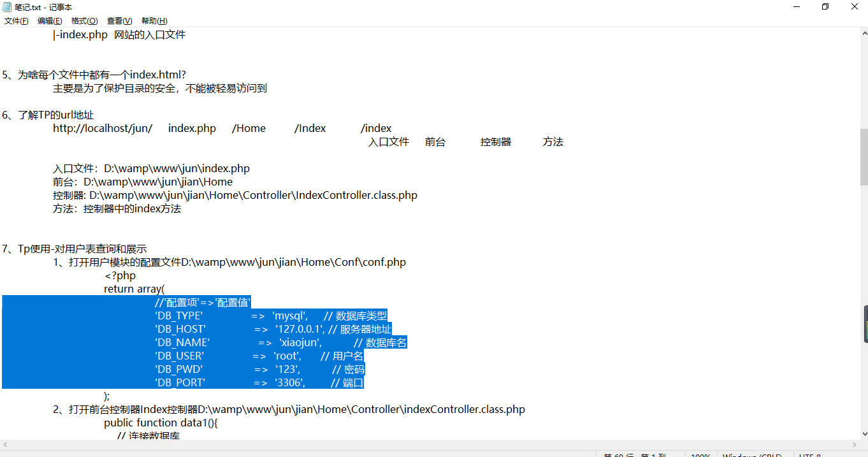This screenshot has height=457, width=868.
Task: Click the horizontal scrollbar left arrow
Action: [5, 445]
